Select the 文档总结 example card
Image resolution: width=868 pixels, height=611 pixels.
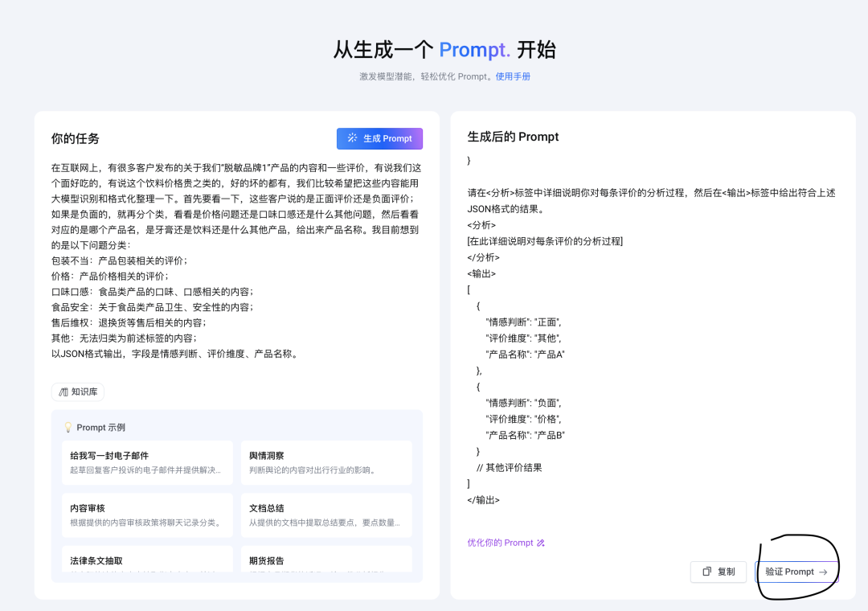pyautogui.click(x=326, y=515)
